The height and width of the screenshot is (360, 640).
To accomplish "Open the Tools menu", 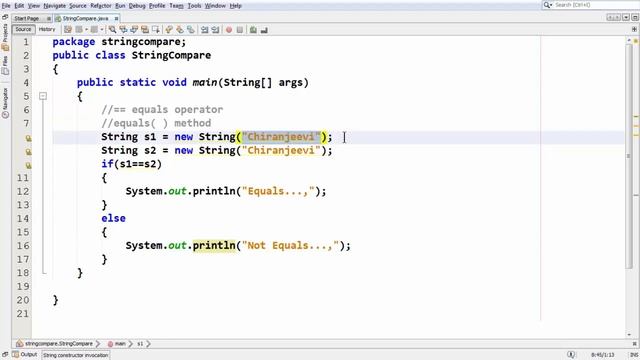I will (x=194, y=6).
